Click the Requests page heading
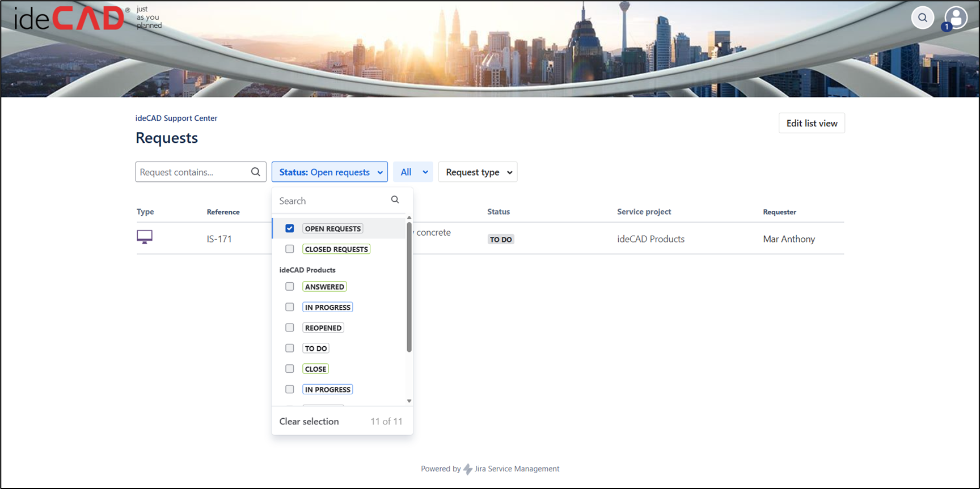 [167, 138]
